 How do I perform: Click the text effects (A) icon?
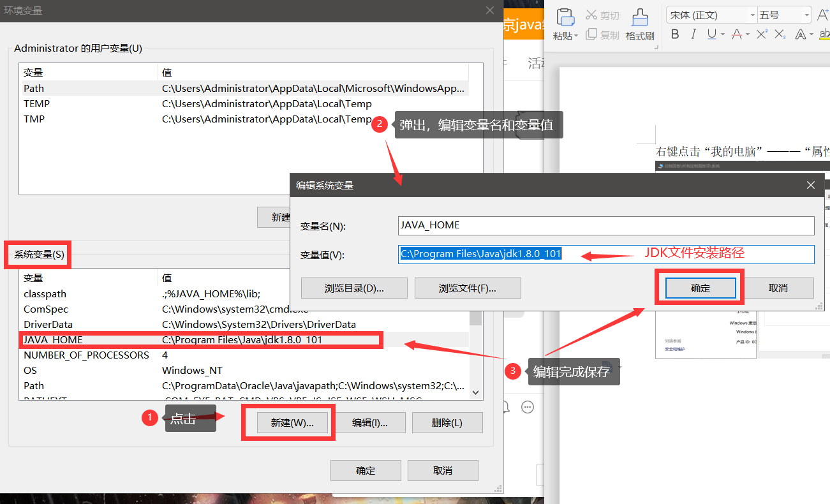click(x=801, y=34)
